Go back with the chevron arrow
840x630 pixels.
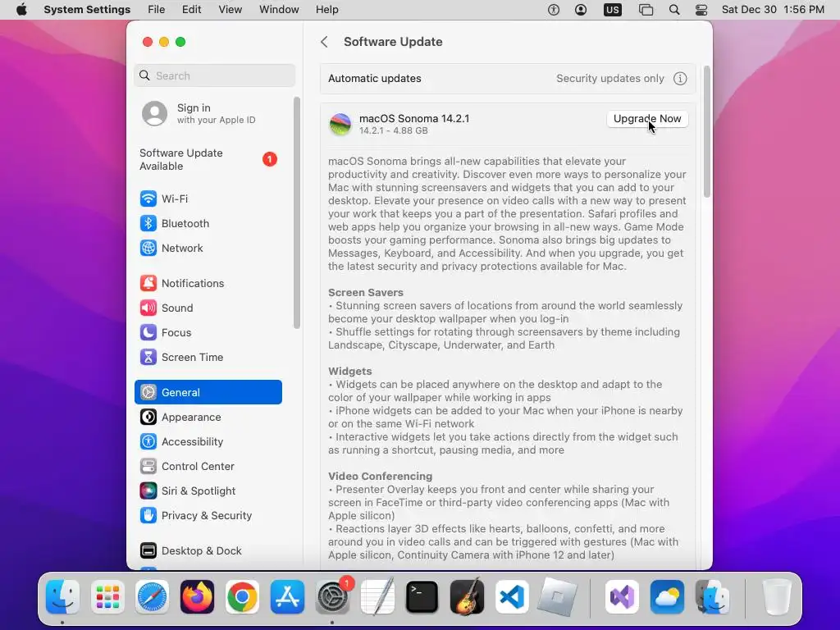(x=324, y=42)
